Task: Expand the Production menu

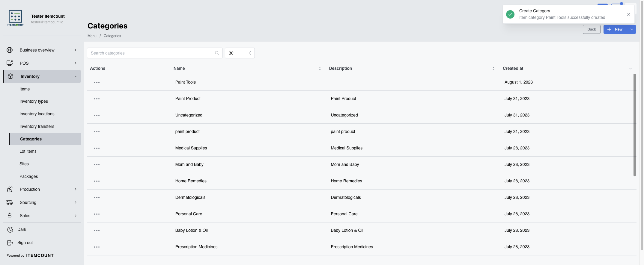Action: click(x=42, y=189)
